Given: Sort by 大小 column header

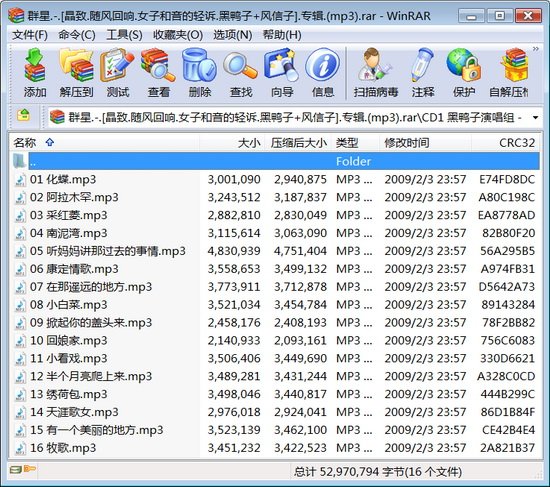Looking at the screenshot, I should [x=232, y=143].
